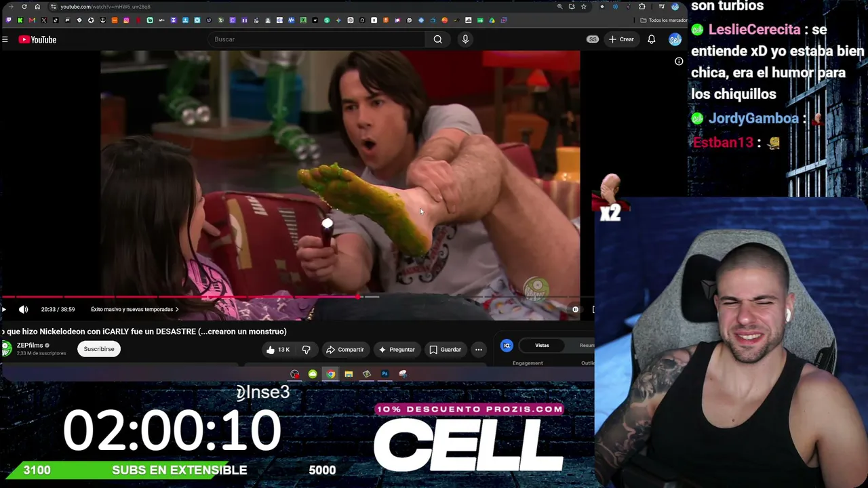Dislike the video with thumbs down
868x488 pixels.
[307, 350]
